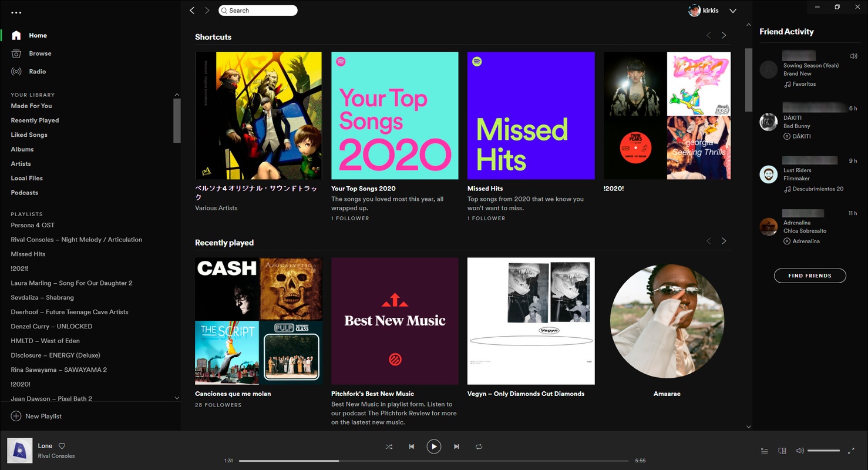Toggle repeat mode

[479, 446]
